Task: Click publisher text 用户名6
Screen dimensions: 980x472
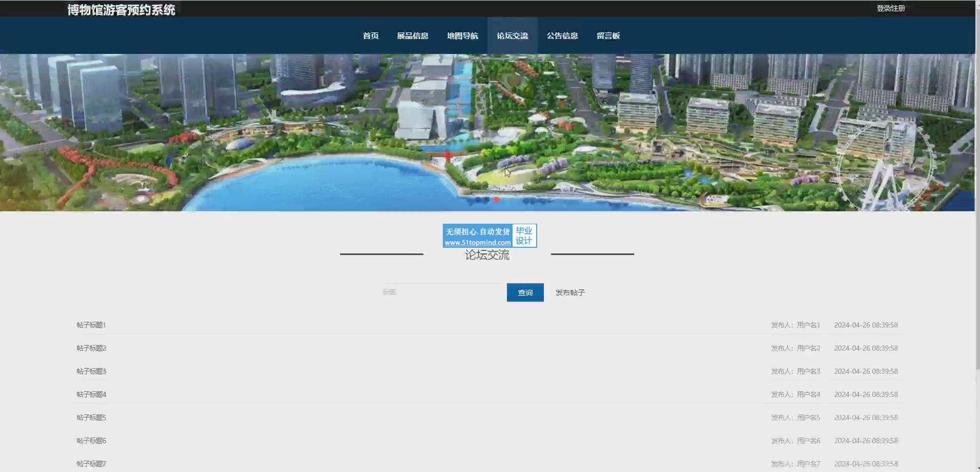Action: [x=809, y=440]
